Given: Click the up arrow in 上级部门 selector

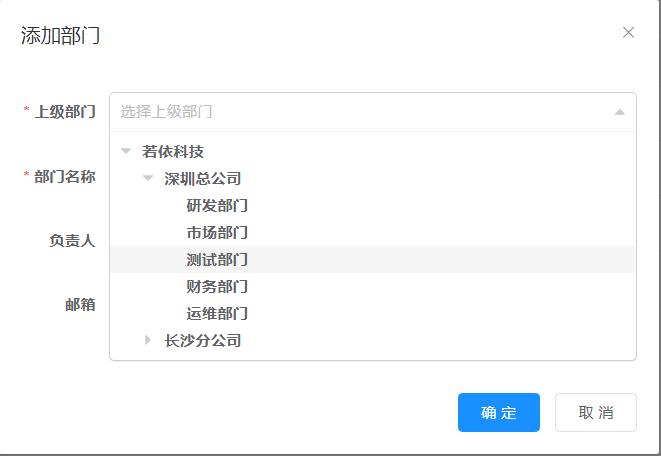Looking at the screenshot, I should [619, 112].
